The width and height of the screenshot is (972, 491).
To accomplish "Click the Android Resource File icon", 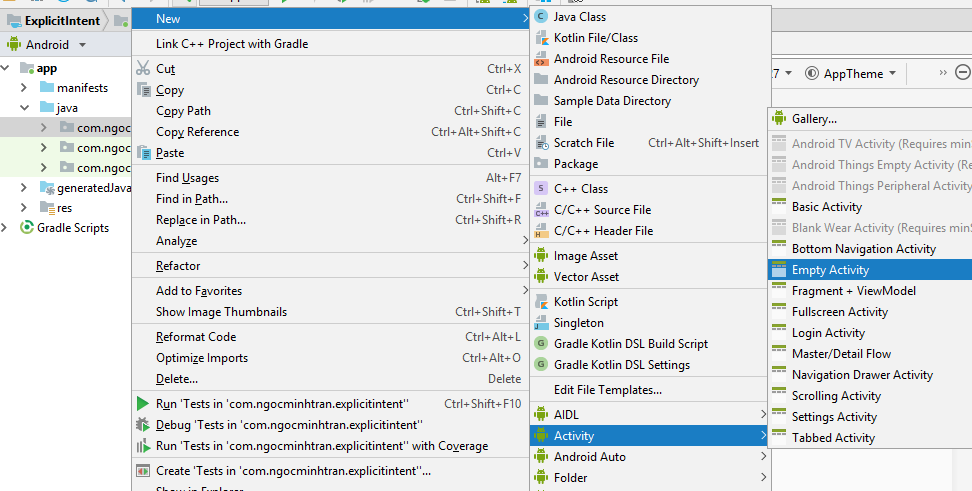I will [x=541, y=59].
